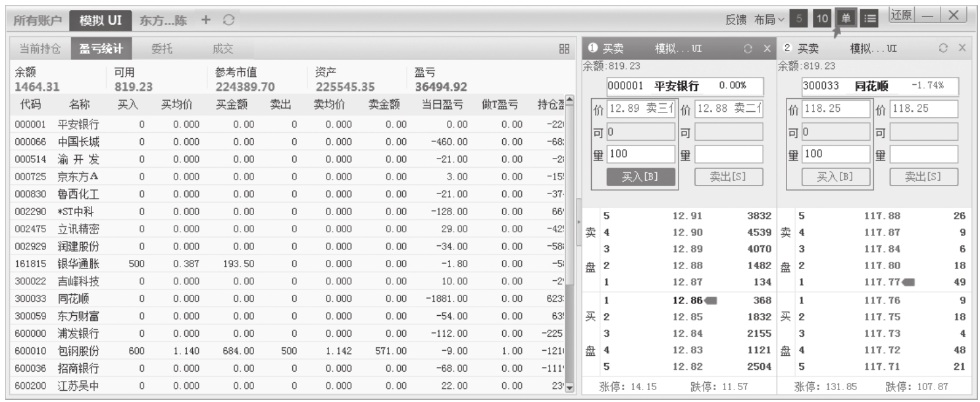Sort by the 买均价 column header
Viewport: 980px width, 402px height.
[x=177, y=105]
